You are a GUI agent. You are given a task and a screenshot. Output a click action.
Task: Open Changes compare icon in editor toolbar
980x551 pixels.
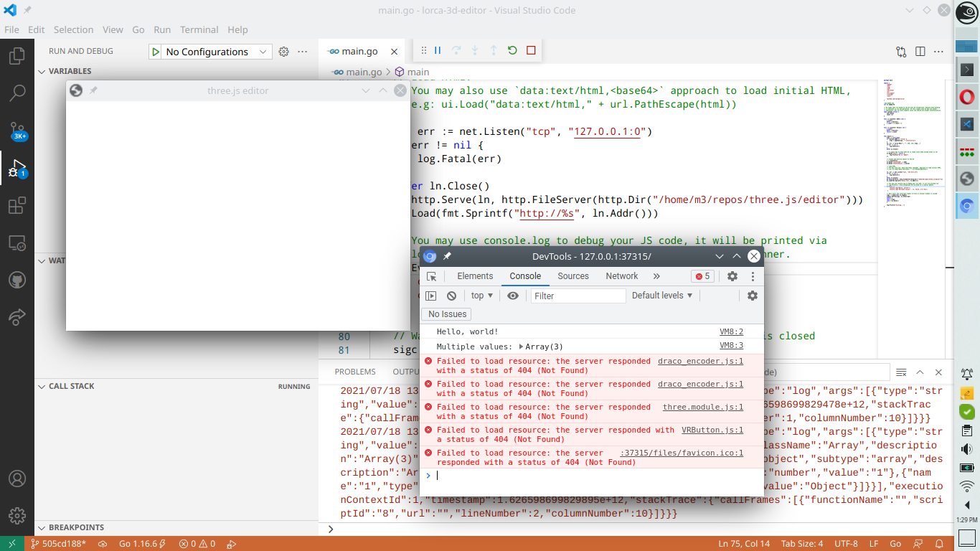(901, 52)
